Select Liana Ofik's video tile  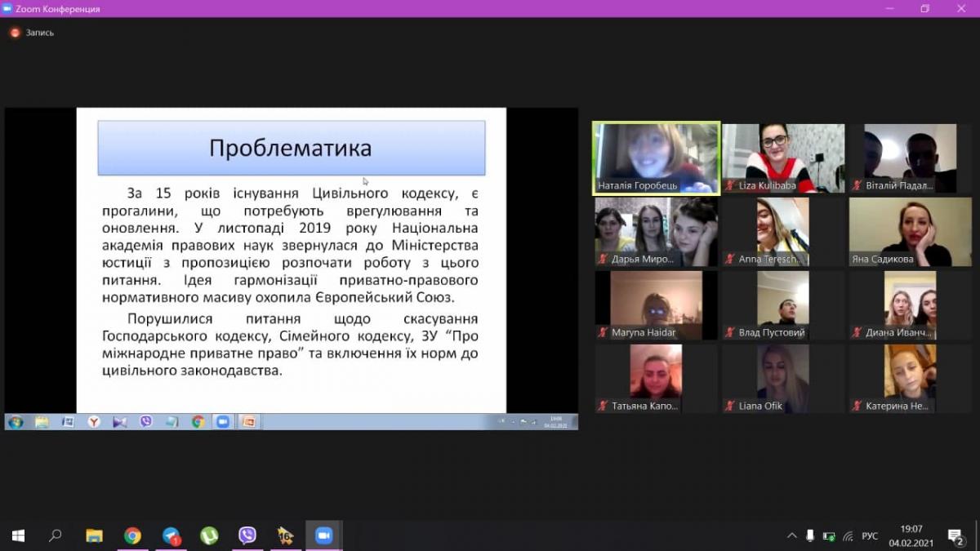tap(783, 379)
